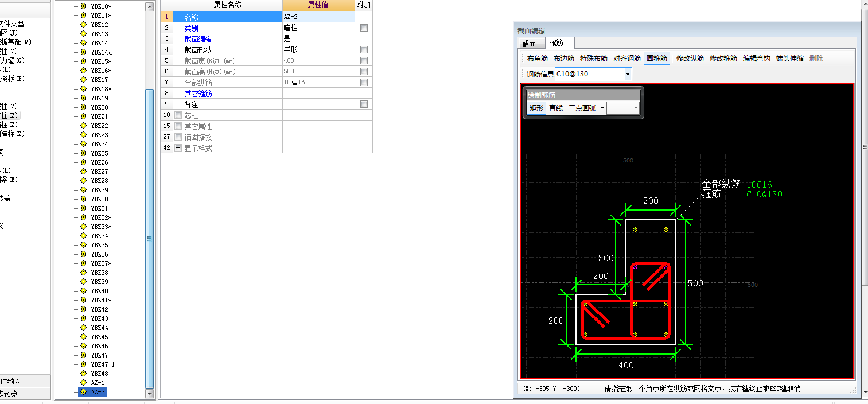This screenshot has width=868, height=404.
Task: Click the 截面编辑 property link
Action: coord(198,38)
